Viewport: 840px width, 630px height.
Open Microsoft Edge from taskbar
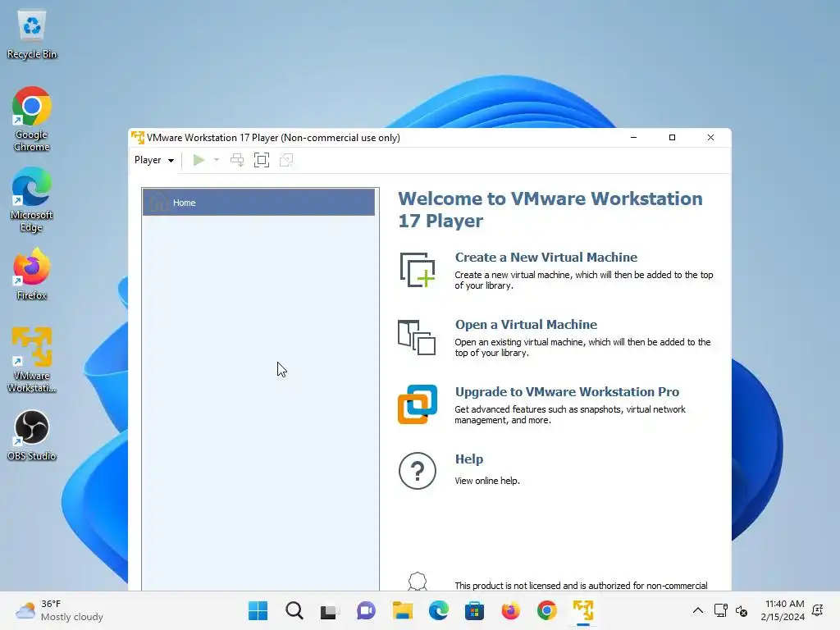point(438,610)
